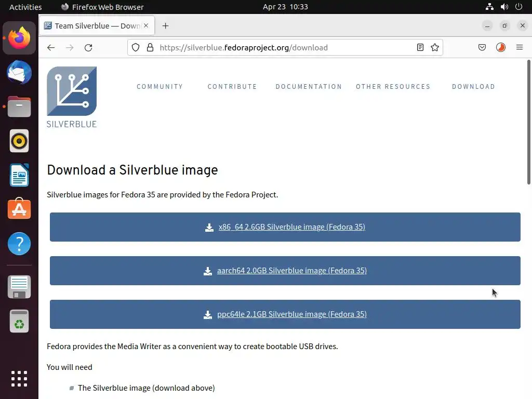Click the page vertical scrollbar
The height and width of the screenshot is (399, 532).
(x=528, y=122)
